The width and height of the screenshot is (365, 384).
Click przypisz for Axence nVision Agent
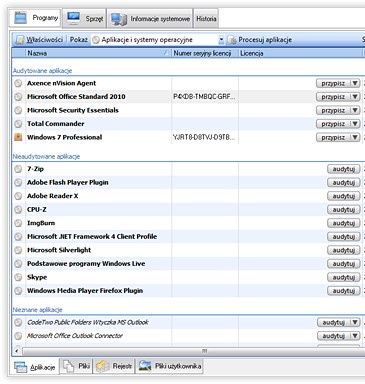click(x=333, y=83)
